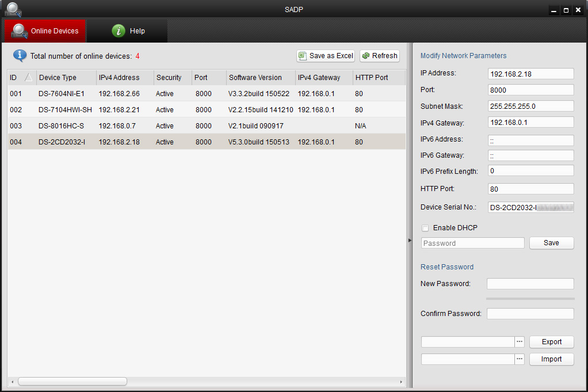Select device row DS-2CD2032-I
Screen dimensions: 588x392
pyautogui.click(x=207, y=142)
